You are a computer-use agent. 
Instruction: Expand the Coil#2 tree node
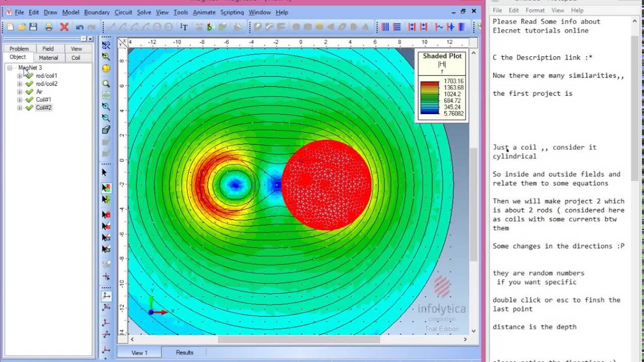(20, 108)
